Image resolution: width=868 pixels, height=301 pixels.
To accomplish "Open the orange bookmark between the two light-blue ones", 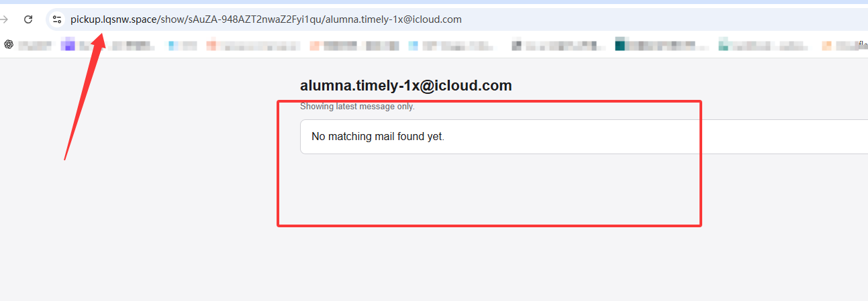I will [315, 45].
